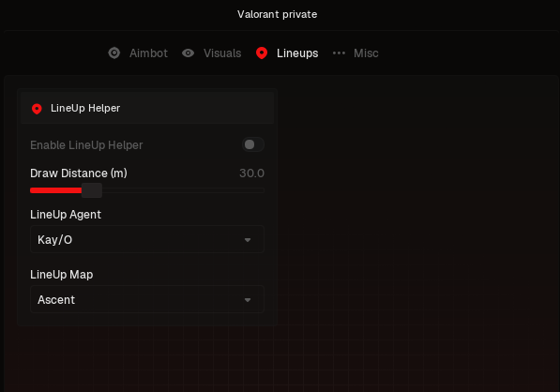Open the Visuals tab
560x392 pixels.
pyautogui.click(x=222, y=53)
